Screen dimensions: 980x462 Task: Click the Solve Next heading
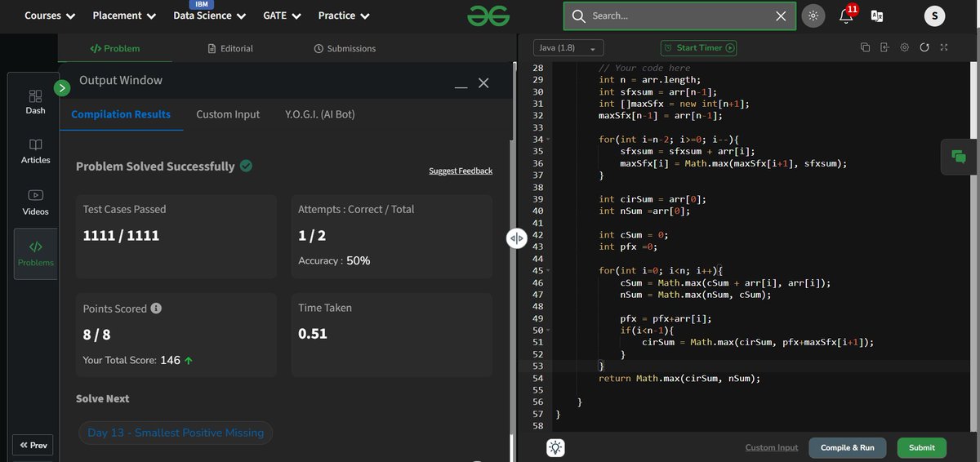[103, 398]
